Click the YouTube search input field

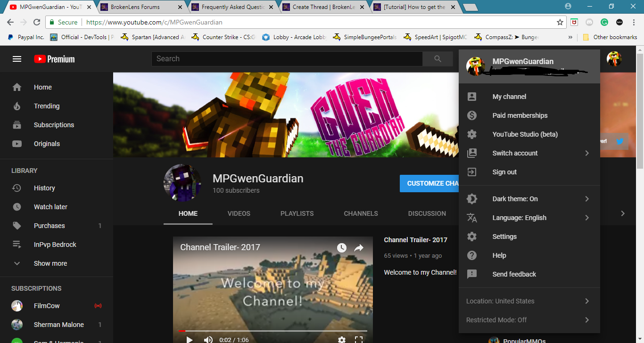point(287,59)
